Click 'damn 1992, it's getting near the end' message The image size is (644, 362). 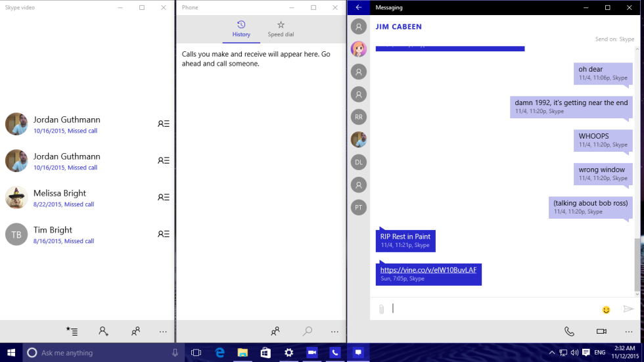point(571,106)
